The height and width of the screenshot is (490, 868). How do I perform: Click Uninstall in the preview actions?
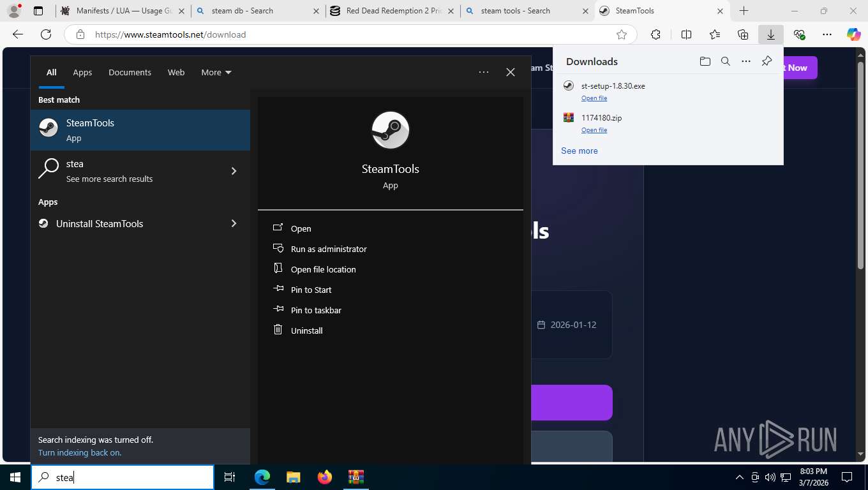pyautogui.click(x=306, y=330)
